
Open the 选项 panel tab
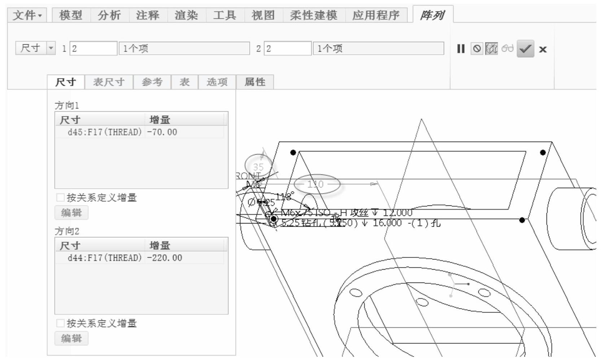point(217,82)
